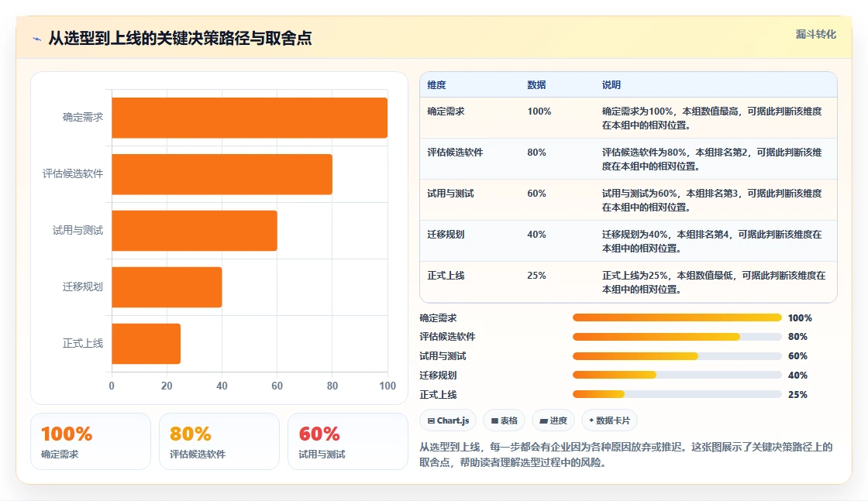Click the 25% value in the table
The height and width of the screenshot is (501, 868).
536,275
